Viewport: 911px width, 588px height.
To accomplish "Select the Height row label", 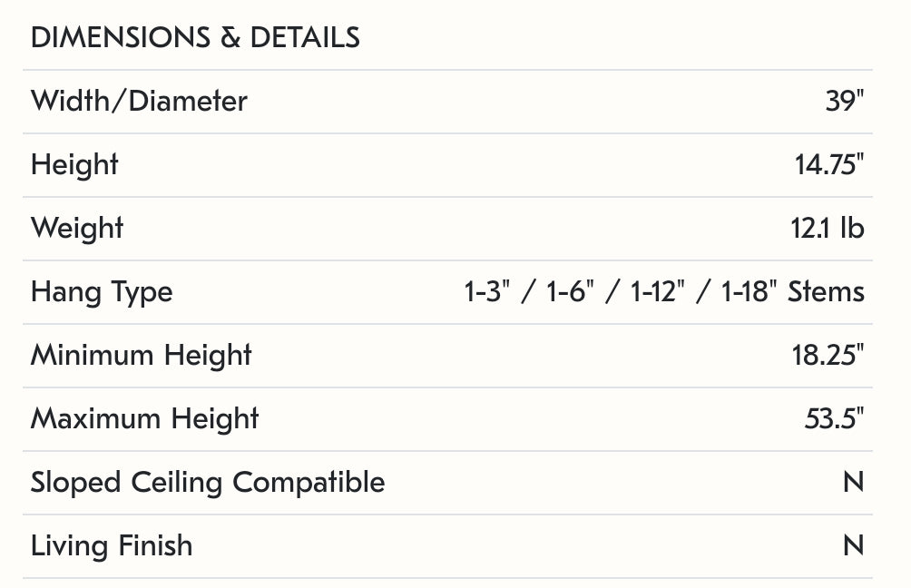I will coord(74,164).
